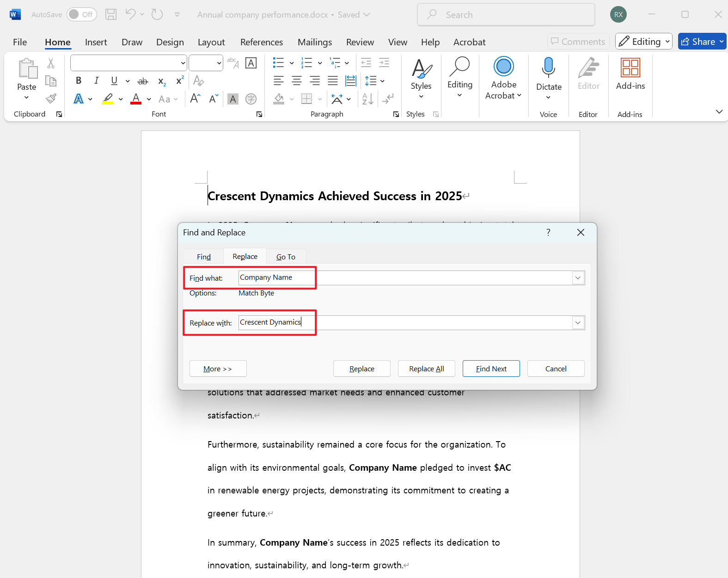This screenshot has height=578, width=728.
Task: Open the Add-ins gallery icon
Action: (630, 68)
